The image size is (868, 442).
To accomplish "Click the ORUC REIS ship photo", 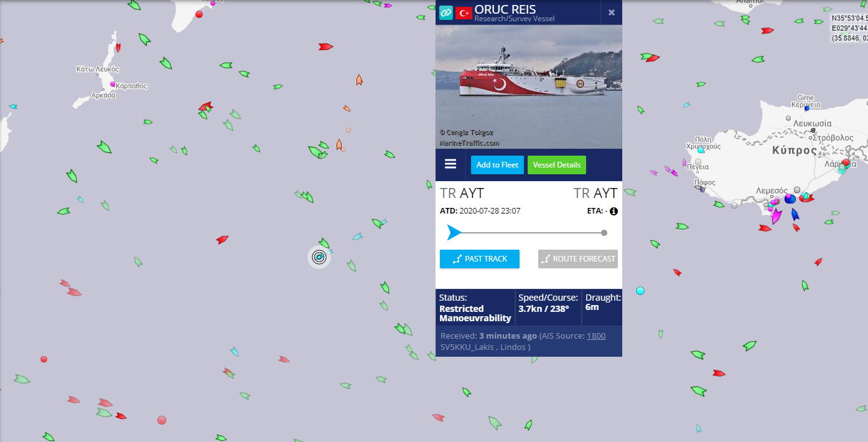I will (x=529, y=87).
